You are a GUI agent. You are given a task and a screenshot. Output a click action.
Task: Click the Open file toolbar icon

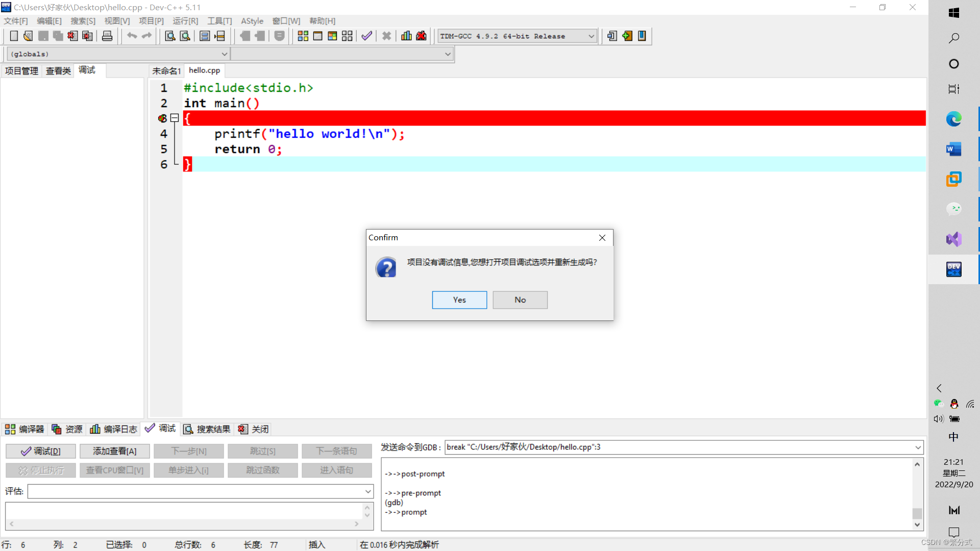pos(28,36)
